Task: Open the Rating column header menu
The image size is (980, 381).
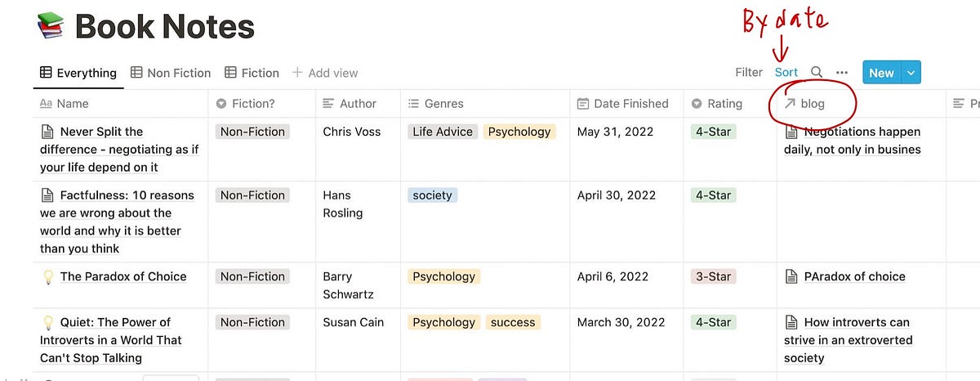Action: point(717,104)
